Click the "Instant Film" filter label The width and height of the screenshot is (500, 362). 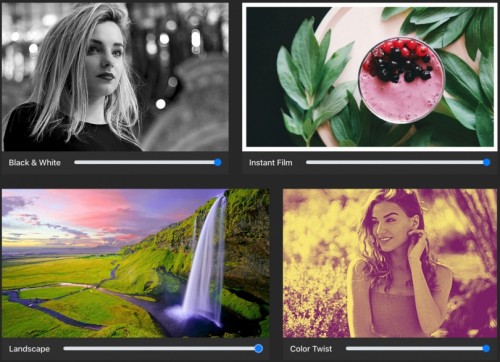[271, 163]
